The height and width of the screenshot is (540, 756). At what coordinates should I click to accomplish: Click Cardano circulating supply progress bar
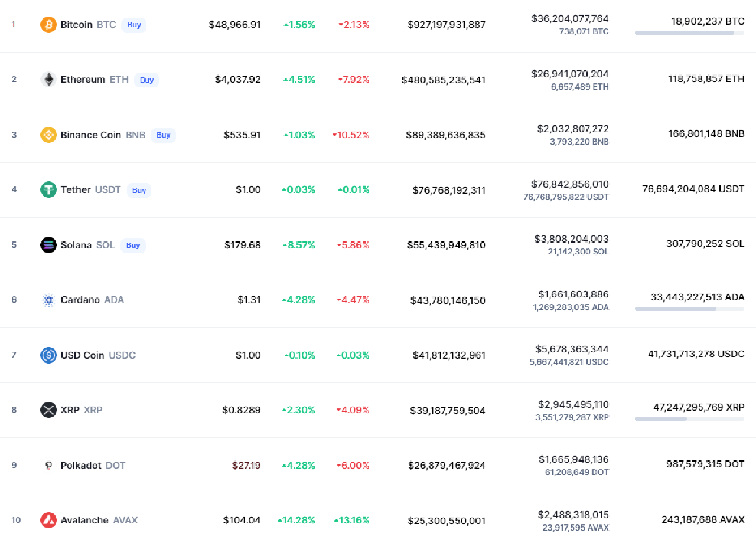pyautogui.click(x=689, y=309)
